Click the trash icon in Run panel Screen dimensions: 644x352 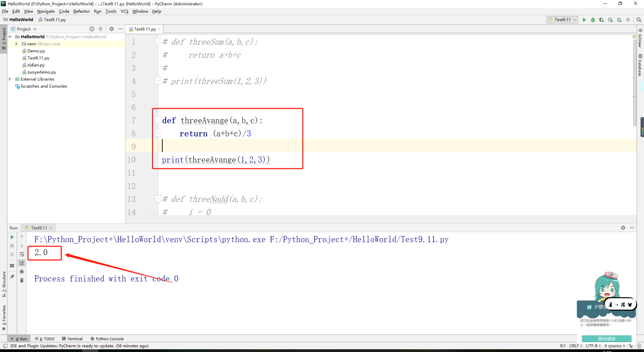[x=22, y=280]
